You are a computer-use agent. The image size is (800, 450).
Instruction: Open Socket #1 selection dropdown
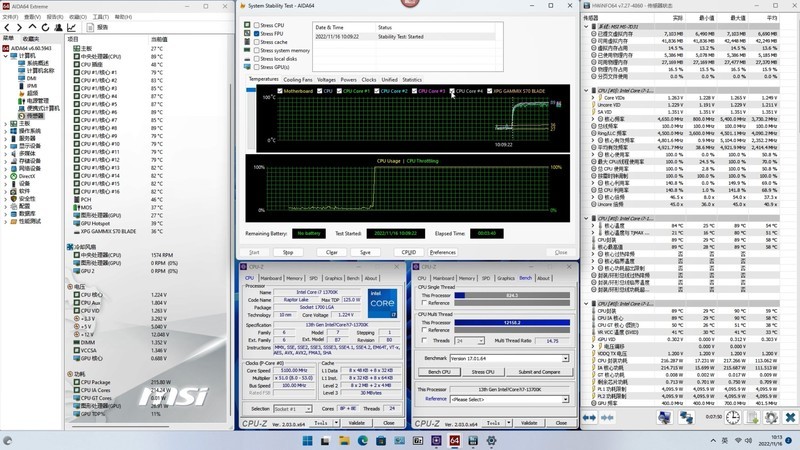click(x=308, y=409)
